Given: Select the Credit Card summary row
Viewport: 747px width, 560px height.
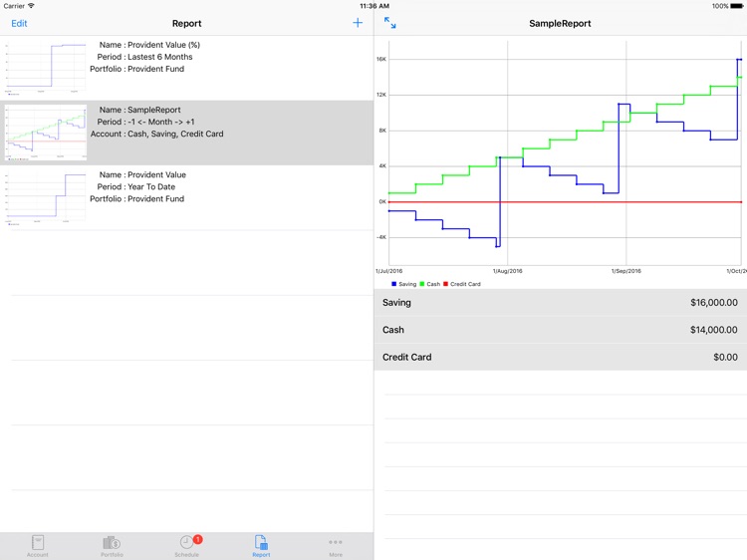Looking at the screenshot, I should (560, 357).
